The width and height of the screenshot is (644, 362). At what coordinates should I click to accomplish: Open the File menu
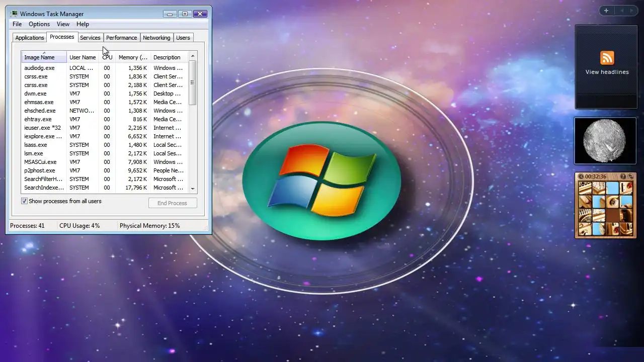[17, 24]
